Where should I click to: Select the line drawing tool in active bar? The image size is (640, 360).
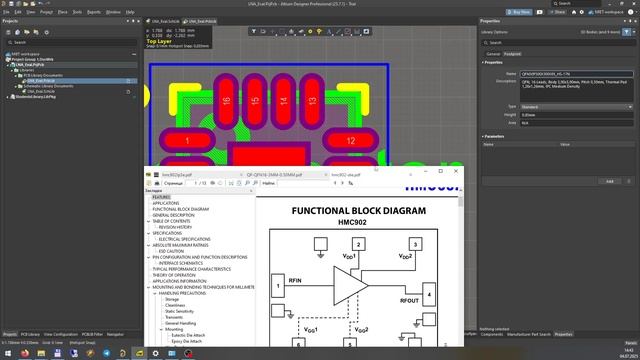[338, 31]
